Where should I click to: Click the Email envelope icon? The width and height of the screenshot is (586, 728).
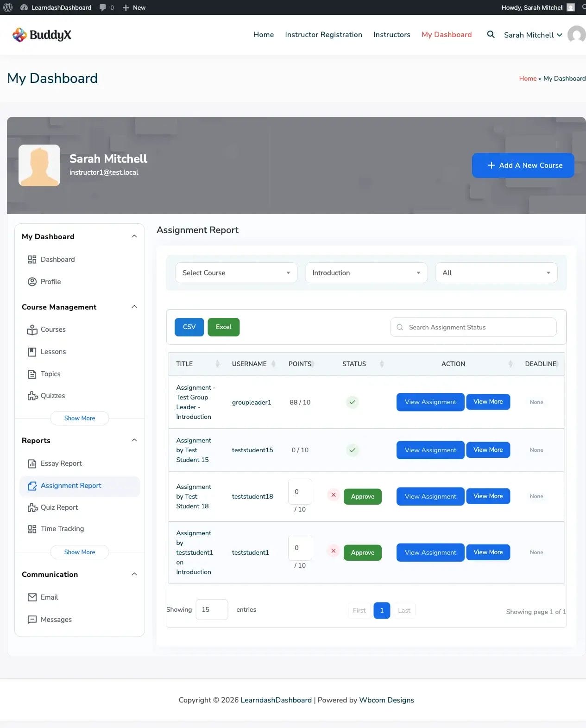click(x=32, y=597)
